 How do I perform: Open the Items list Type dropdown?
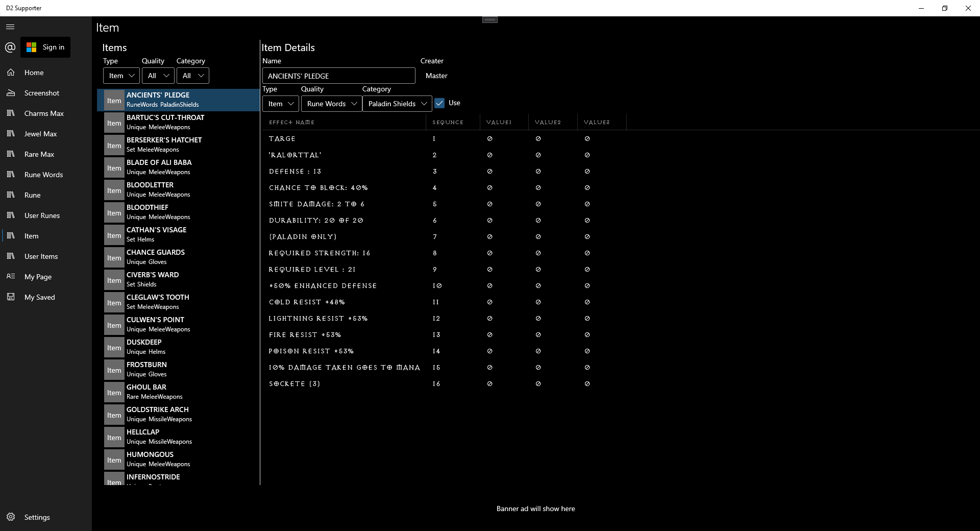click(x=121, y=76)
